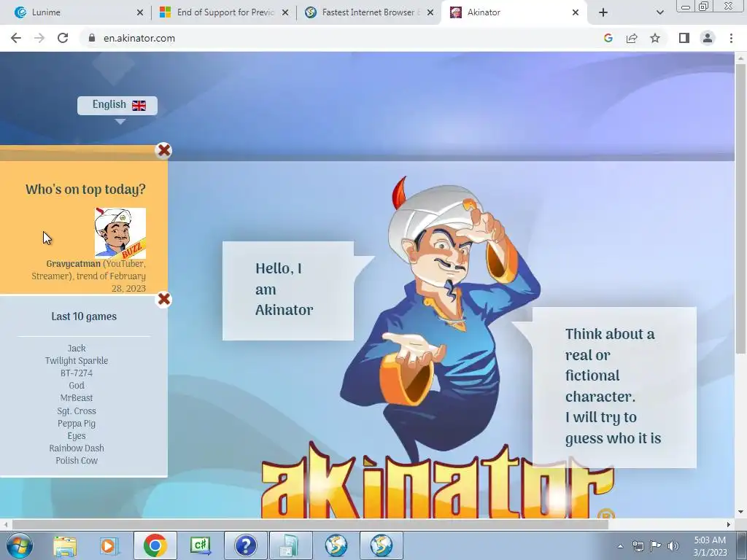Click Jack in last games list
This screenshot has width=747, height=560.
click(76, 348)
